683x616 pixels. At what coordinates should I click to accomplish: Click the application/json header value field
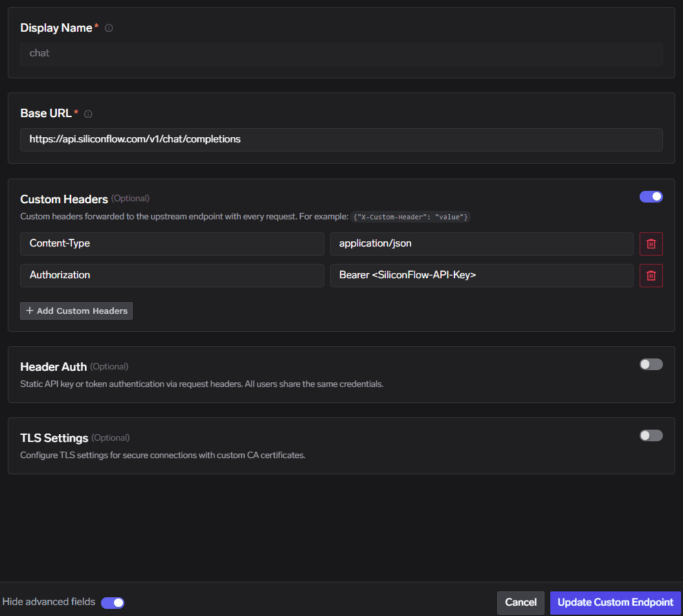tap(482, 244)
